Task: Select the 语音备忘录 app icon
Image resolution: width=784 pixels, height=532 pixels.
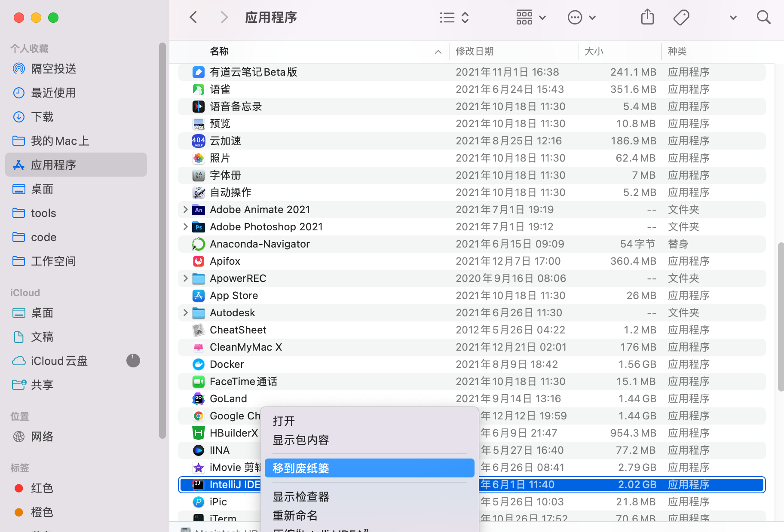Action: click(198, 106)
